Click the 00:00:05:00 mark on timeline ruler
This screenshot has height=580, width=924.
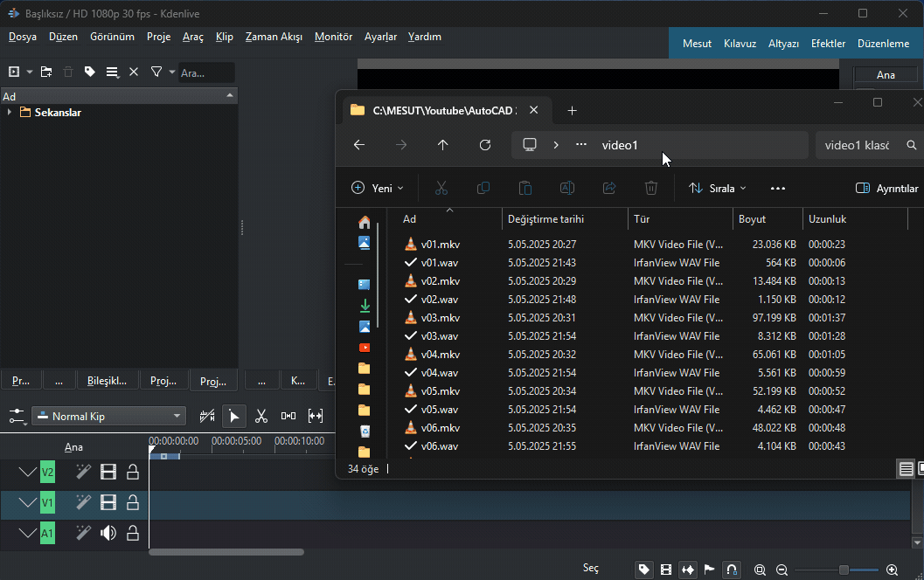click(x=236, y=441)
